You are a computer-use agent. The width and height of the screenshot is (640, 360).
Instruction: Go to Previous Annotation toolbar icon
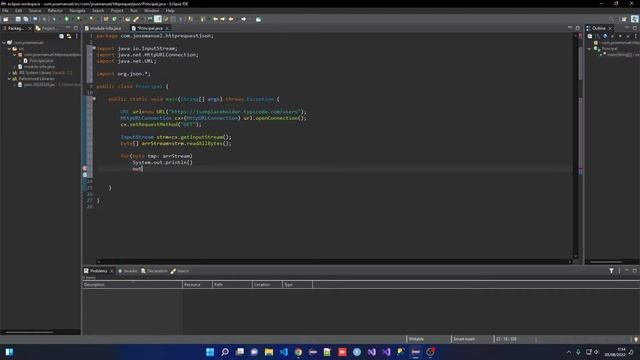pyautogui.click(x=202, y=19)
